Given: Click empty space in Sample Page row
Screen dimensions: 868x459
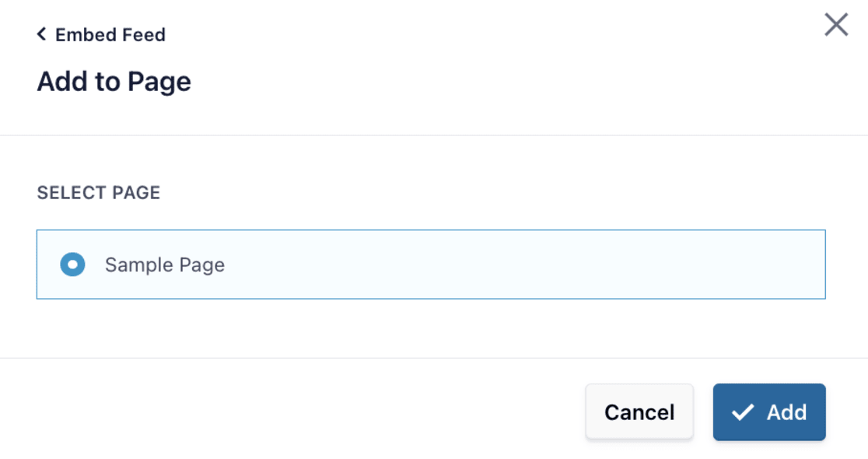Looking at the screenshot, I should coord(506,265).
